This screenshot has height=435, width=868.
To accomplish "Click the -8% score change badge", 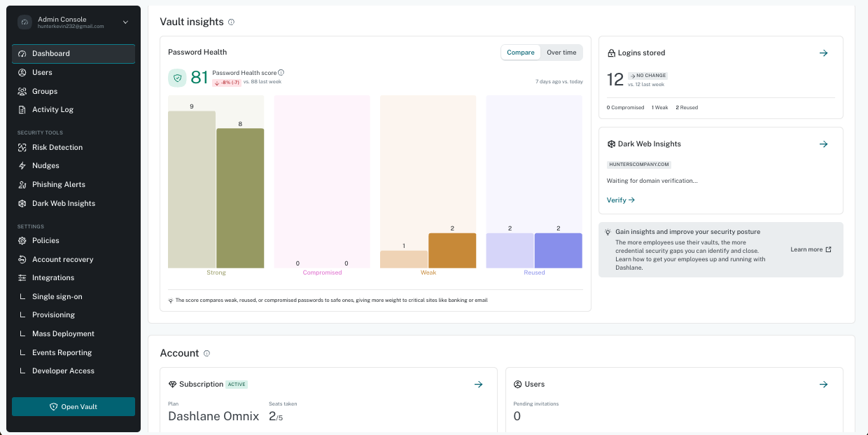I will click(x=227, y=82).
